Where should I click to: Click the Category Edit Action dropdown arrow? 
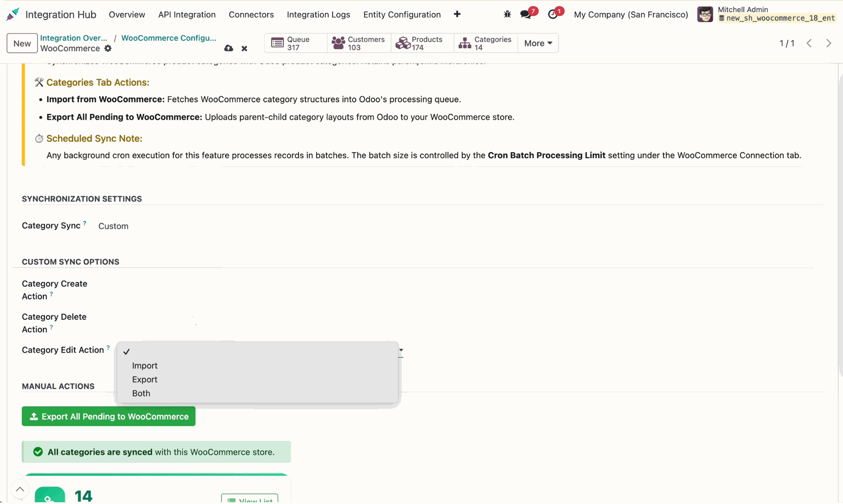click(x=401, y=350)
